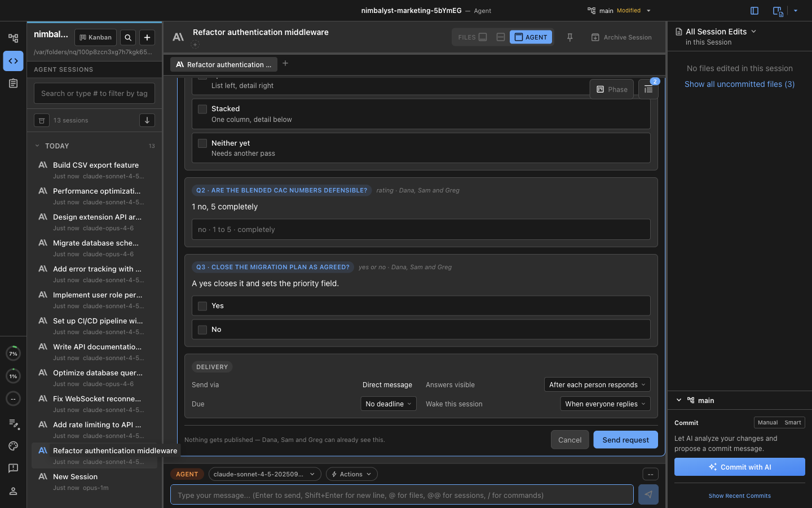Open the clipboard tasks icon in left rail
Image resolution: width=812 pixels, height=508 pixels.
pyautogui.click(x=13, y=84)
